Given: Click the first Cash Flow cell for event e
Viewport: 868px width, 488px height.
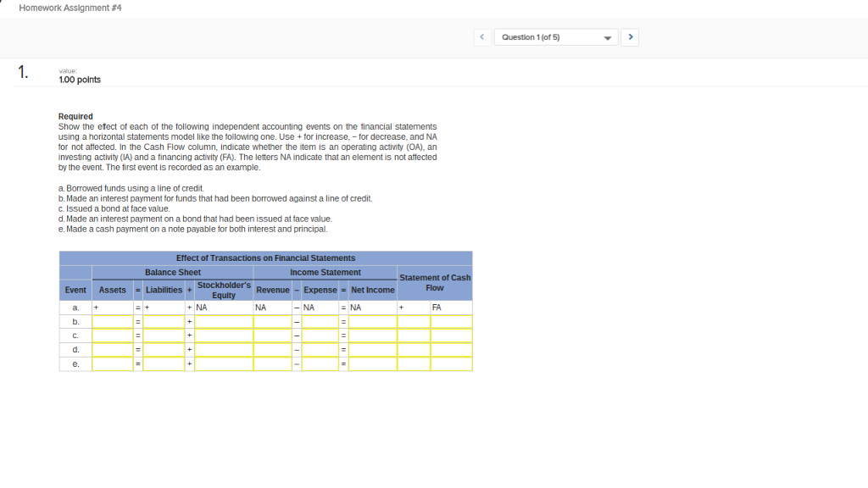Looking at the screenshot, I should tap(414, 364).
